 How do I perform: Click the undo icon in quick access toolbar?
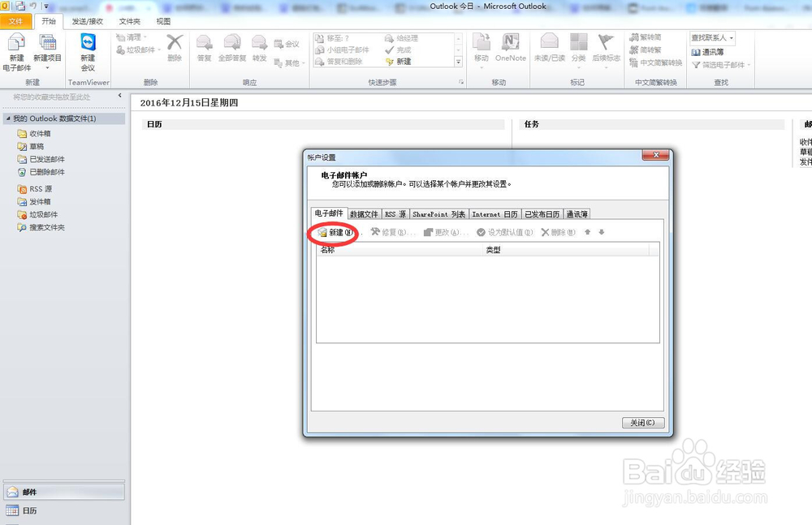click(33, 6)
